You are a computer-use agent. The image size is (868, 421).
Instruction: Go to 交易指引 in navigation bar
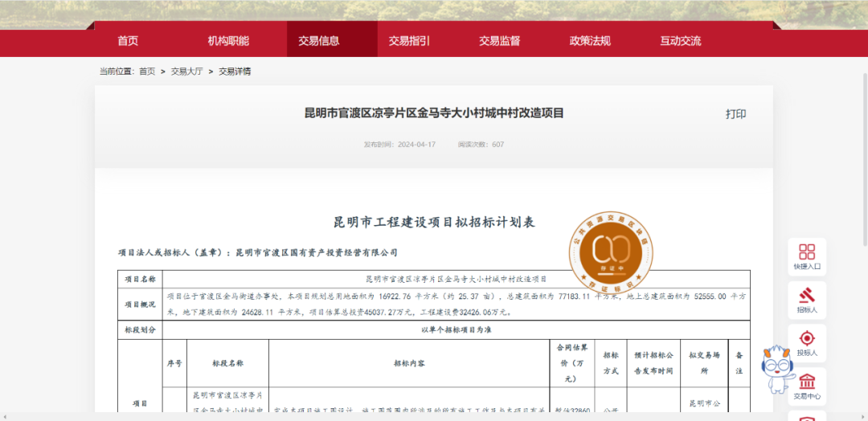(409, 41)
